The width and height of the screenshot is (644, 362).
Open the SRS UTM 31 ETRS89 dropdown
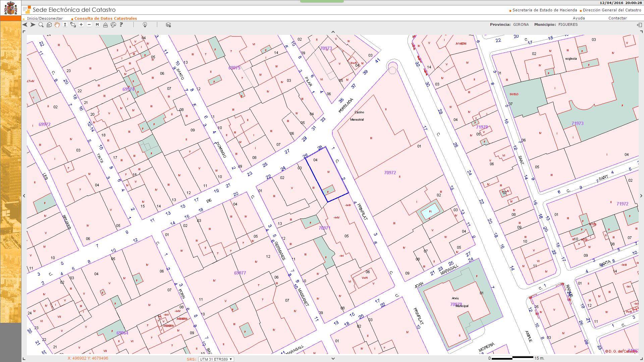point(216,359)
